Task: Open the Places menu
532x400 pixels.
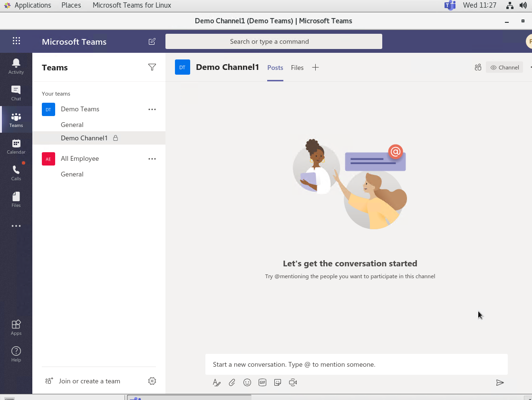Action: coord(71,5)
